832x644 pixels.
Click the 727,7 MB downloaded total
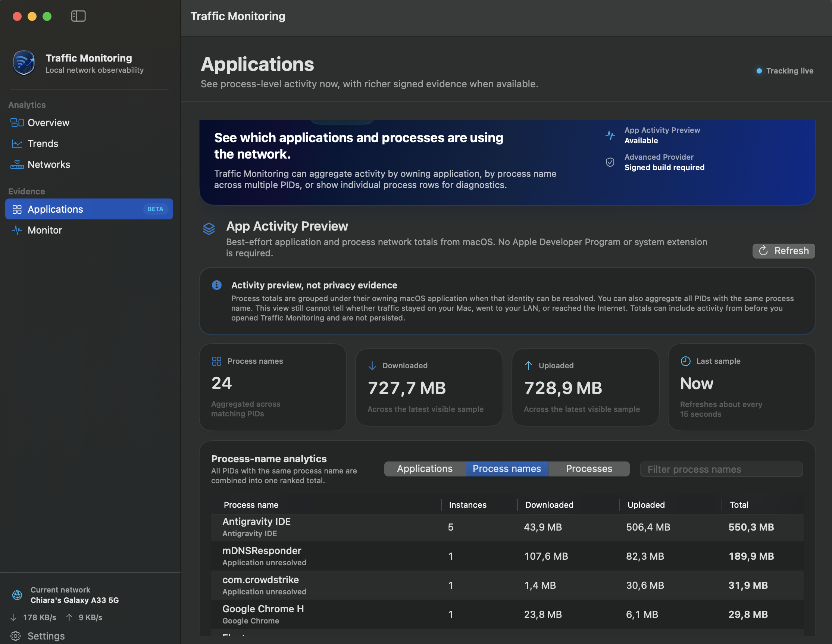tap(406, 388)
